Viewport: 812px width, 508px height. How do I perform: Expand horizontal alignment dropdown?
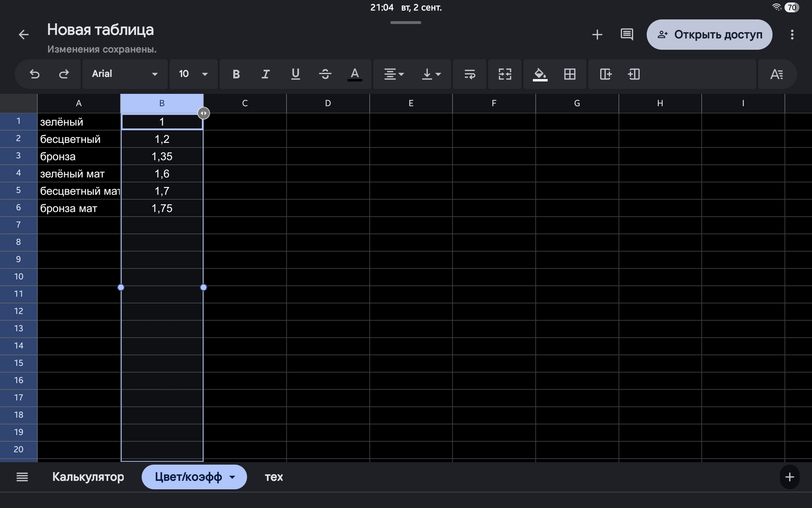(x=394, y=74)
